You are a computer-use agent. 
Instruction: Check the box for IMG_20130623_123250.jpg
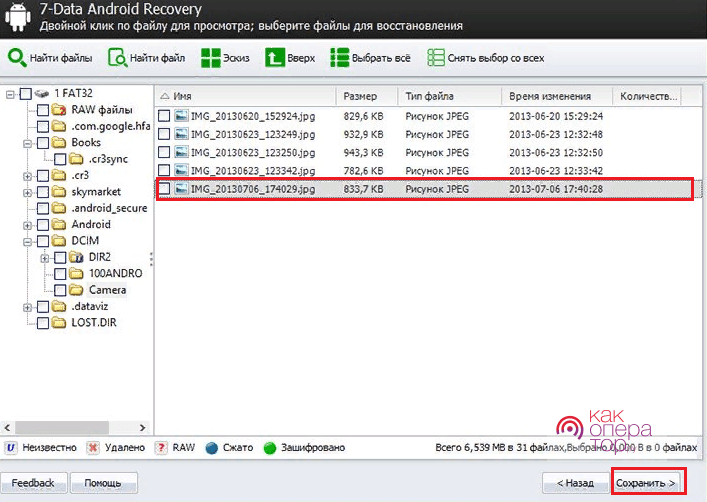pyautogui.click(x=164, y=152)
